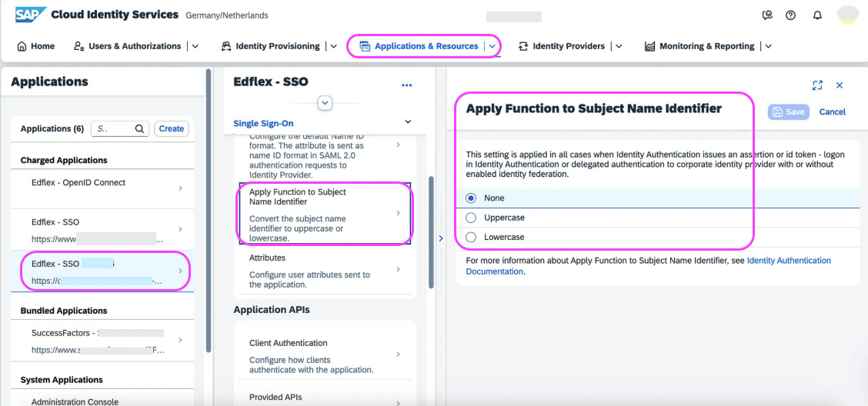Screen dimensions: 868x406
Task: Click the Create application button
Action: pos(172,129)
